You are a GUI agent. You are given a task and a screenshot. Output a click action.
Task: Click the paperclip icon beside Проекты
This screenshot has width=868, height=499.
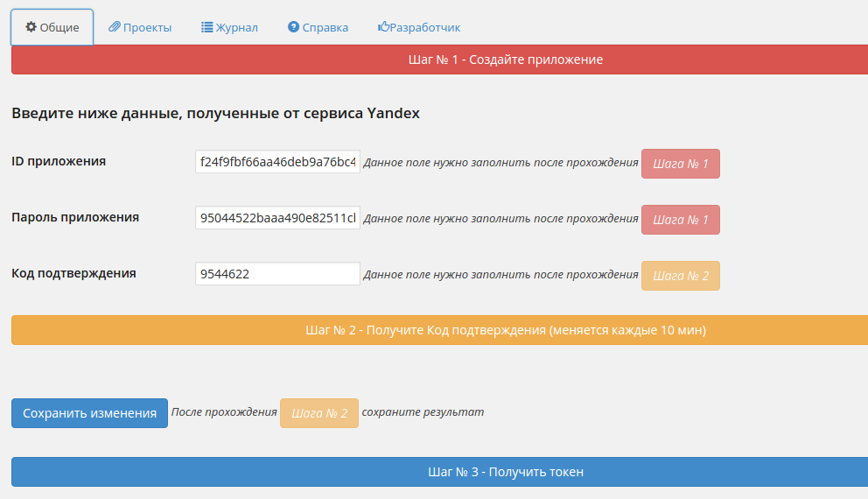(x=114, y=27)
